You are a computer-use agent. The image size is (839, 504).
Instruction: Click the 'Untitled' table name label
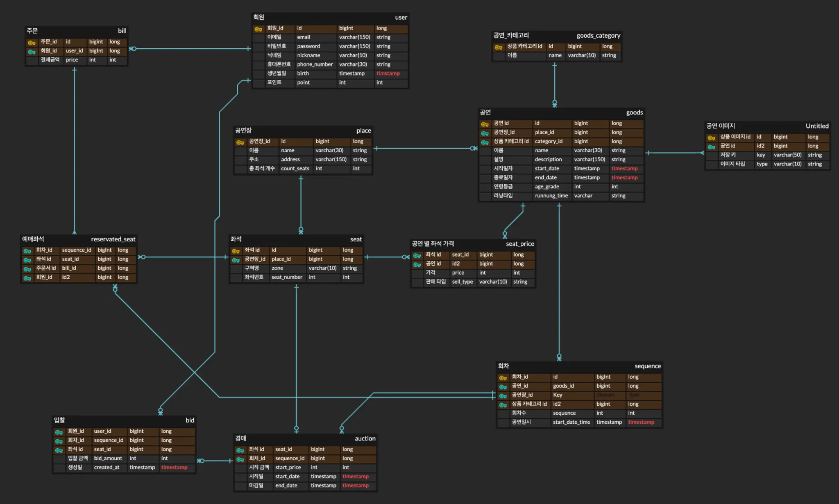click(x=817, y=126)
